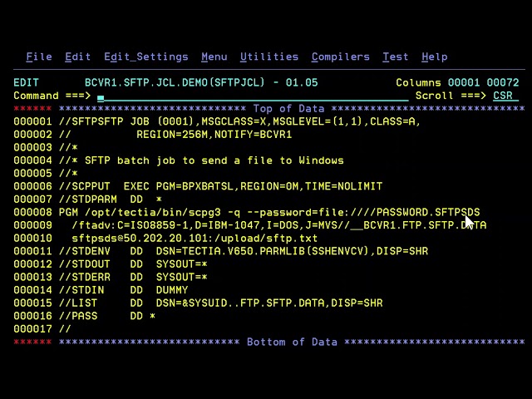
Task: Open the Compilers menu
Action: (340, 57)
